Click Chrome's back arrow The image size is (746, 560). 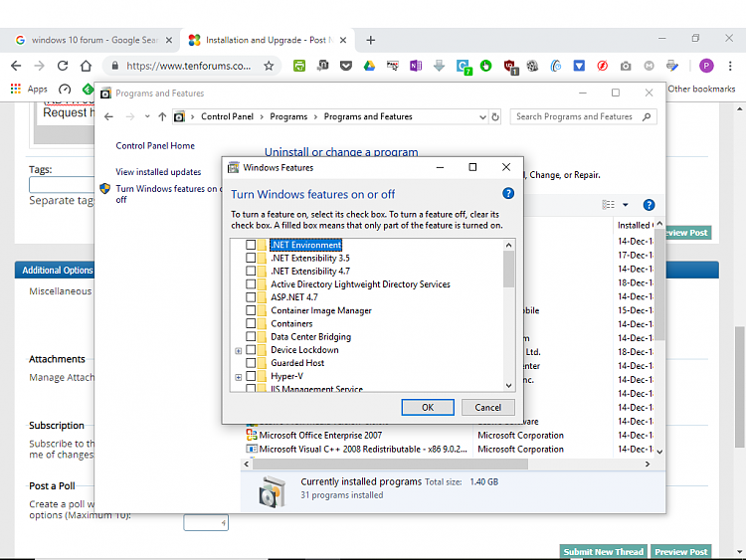point(16,66)
